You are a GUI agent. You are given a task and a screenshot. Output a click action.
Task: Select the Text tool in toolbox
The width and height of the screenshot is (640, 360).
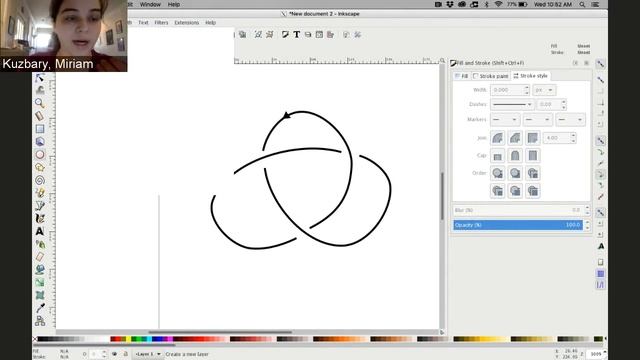40,231
